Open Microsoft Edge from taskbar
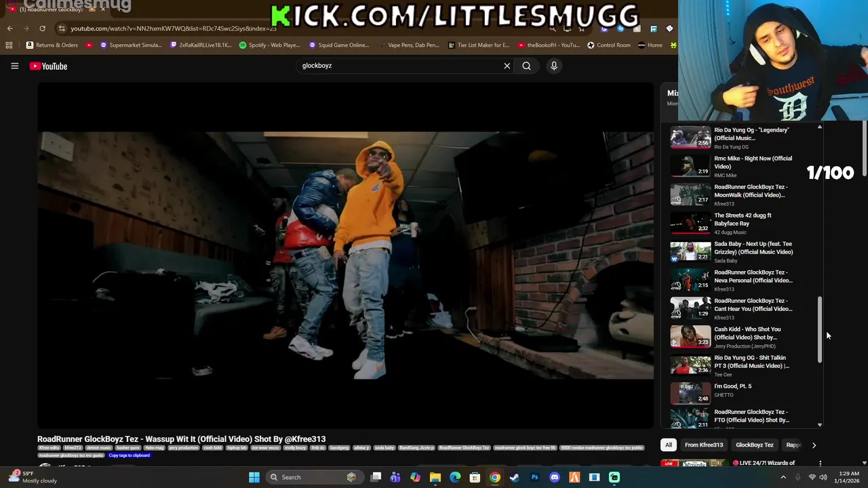 [x=455, y=477]
